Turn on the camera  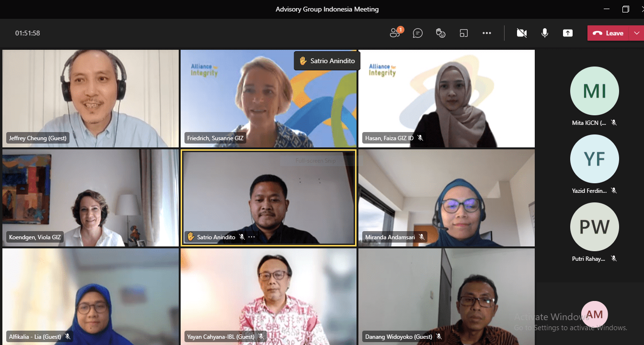coord(522,33)
